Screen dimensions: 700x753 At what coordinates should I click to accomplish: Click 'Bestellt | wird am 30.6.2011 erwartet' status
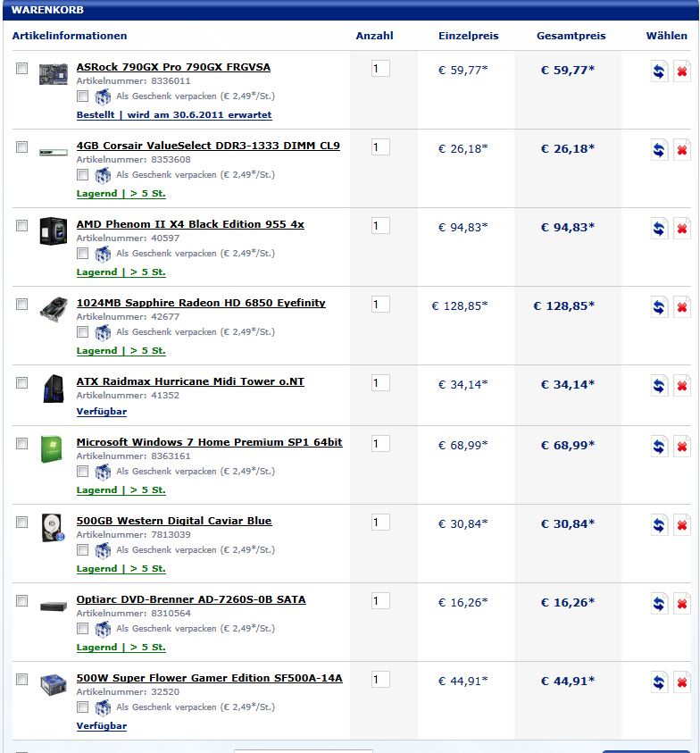coord(174,114)
